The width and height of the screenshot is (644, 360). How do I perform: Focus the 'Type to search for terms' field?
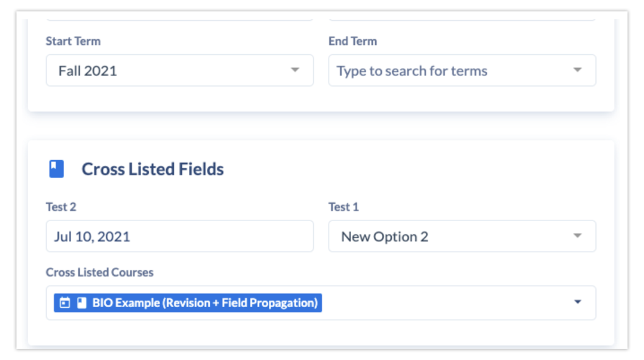tap(412, 71)
